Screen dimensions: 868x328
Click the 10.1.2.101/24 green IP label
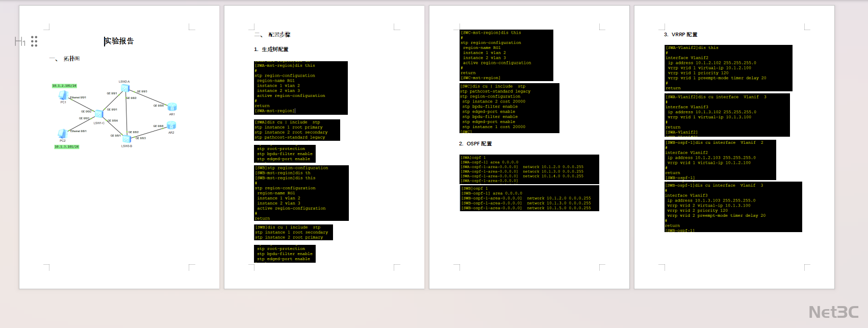pyautogui.click(x=64, y=86)
